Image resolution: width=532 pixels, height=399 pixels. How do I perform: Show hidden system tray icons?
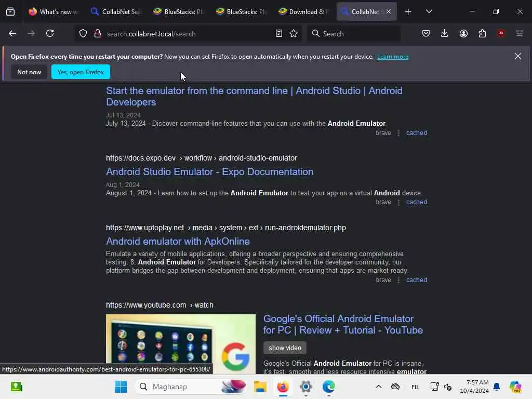[379, 387]
